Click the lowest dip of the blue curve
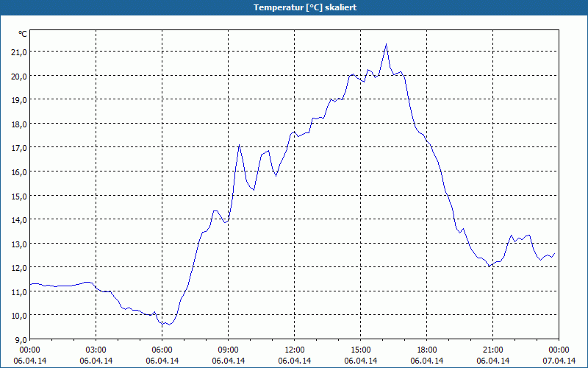The width and height of the screenshot is (588, 368). 169,325
